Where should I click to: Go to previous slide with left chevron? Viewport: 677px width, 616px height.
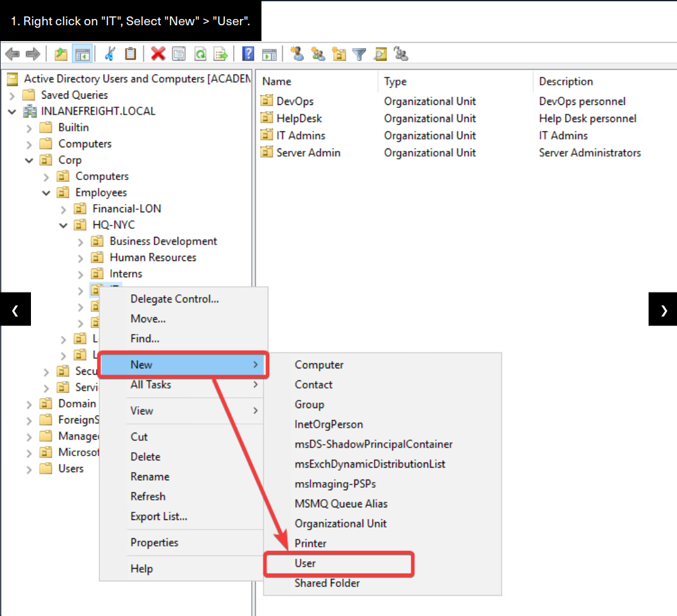tap(15, 310)
